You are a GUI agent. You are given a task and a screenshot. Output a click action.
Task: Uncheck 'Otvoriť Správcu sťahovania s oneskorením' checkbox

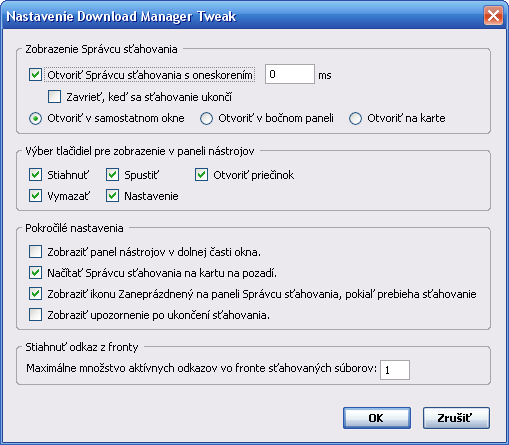click(35, 75)
